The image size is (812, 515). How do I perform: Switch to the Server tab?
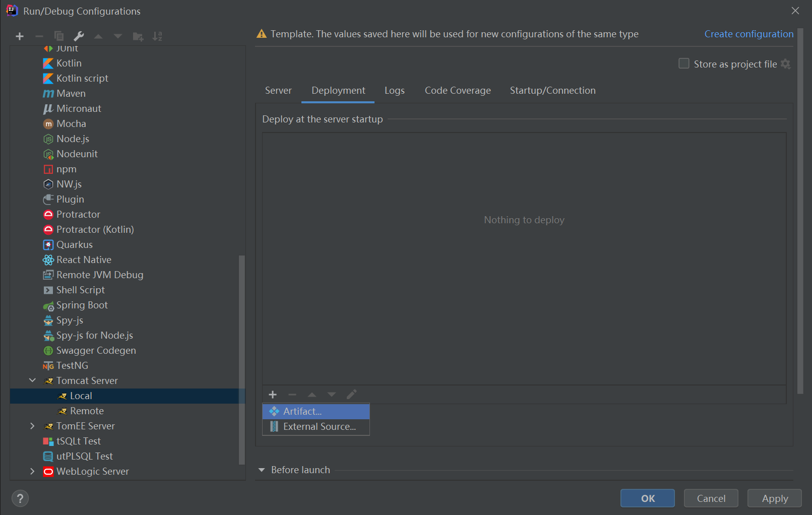coord(278,91)
